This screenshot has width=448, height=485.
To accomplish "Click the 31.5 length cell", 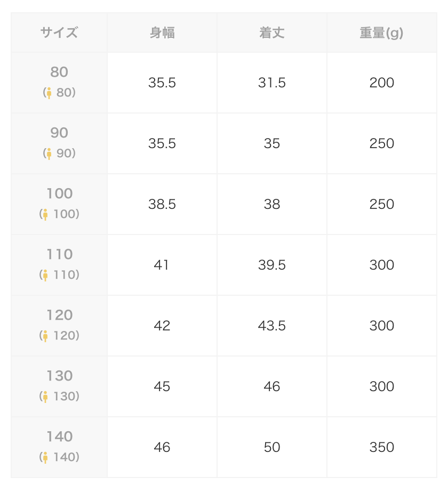I will (272, 83).
